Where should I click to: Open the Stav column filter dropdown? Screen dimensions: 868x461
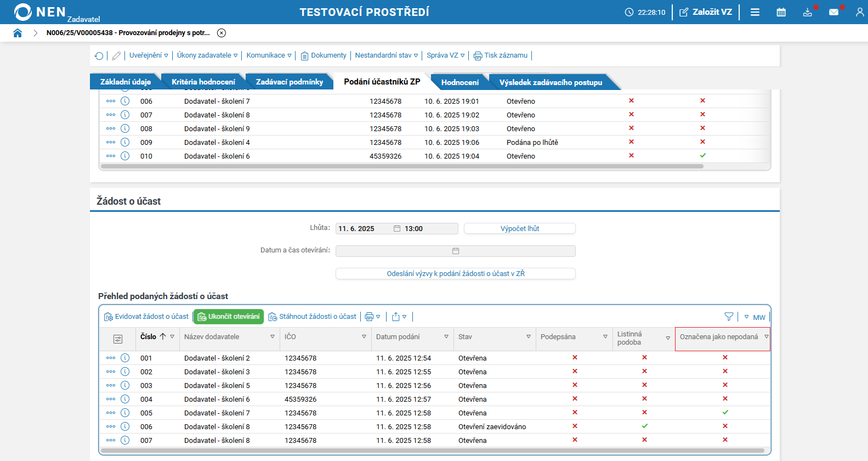[528, 337]
